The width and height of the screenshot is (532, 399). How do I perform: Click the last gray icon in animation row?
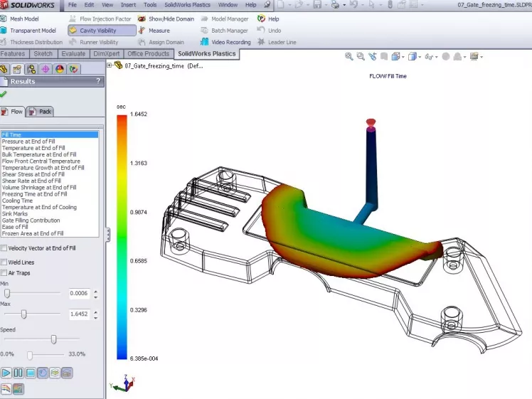[x=67, y=373]
